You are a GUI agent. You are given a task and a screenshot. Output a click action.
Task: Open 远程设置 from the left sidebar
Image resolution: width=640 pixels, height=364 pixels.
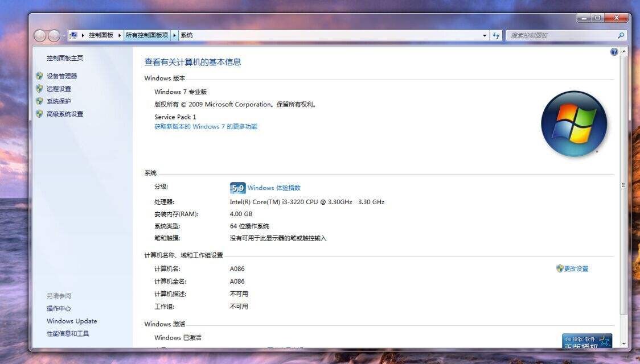(x=59, y=89)
